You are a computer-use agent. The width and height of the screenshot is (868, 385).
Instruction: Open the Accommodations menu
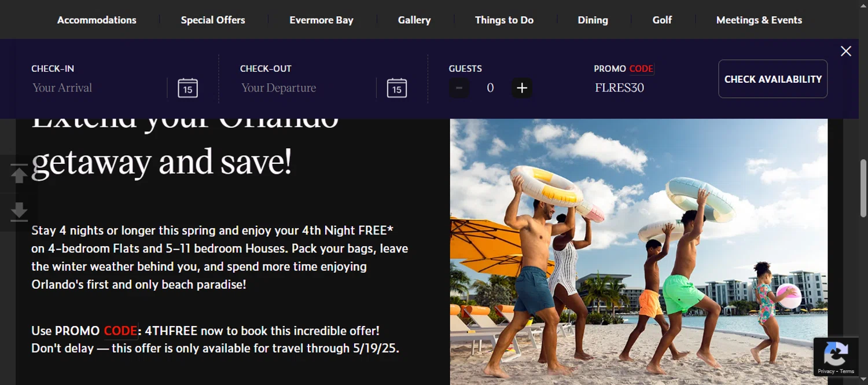(97, 20)
